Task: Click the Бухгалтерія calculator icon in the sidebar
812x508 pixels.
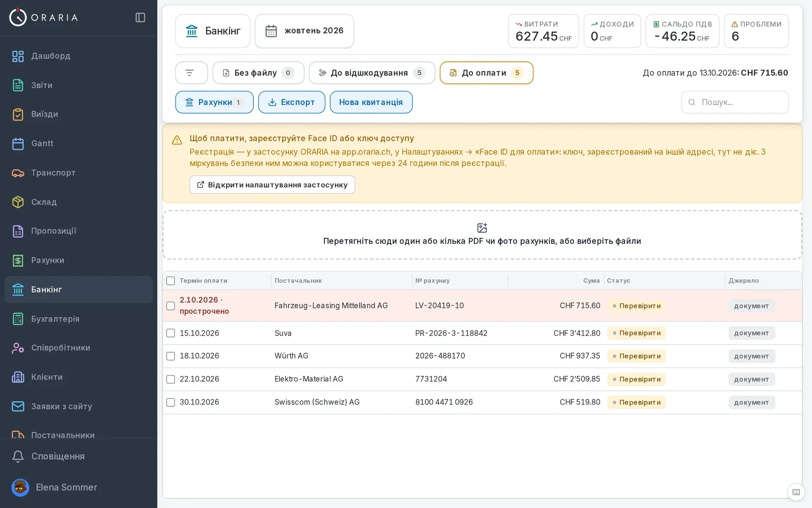Action: click(x=18, y=319)
